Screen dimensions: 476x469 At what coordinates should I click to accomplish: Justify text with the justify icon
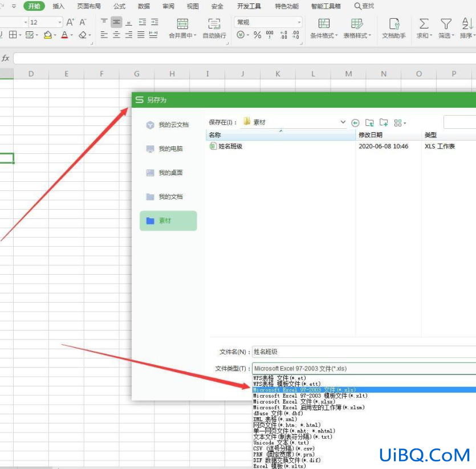(141, 35)
